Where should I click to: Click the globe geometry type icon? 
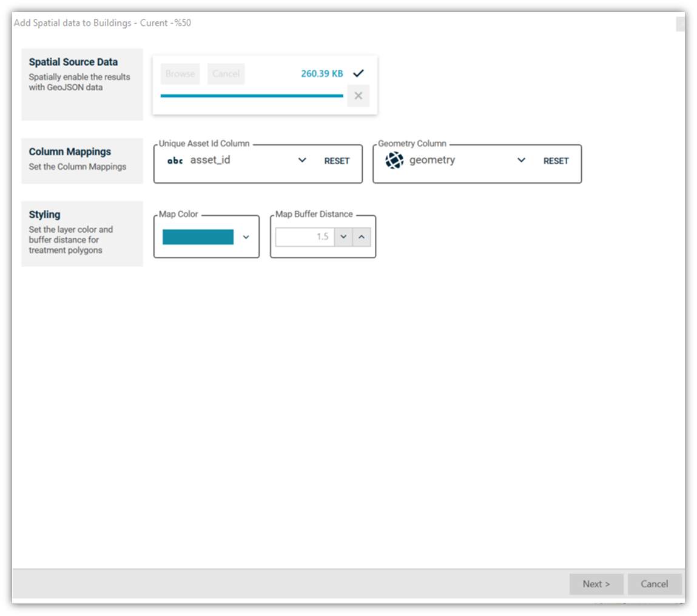point(394,161)
